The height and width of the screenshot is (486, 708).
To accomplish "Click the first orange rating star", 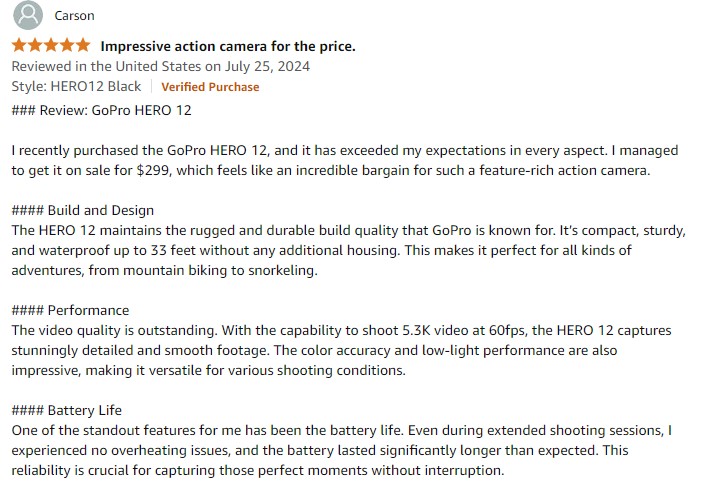I will pos(19,46).
